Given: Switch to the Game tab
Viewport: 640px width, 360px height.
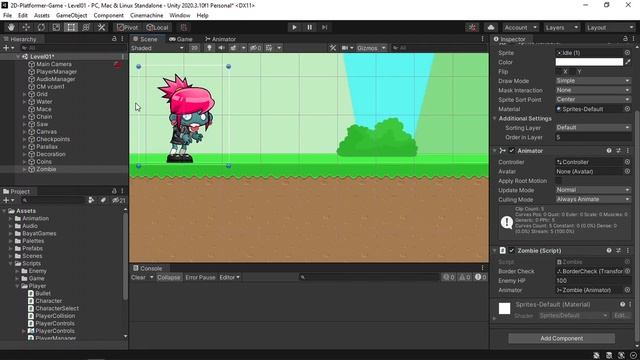Looking at the screenshot, I should click(x=180, y=39).
